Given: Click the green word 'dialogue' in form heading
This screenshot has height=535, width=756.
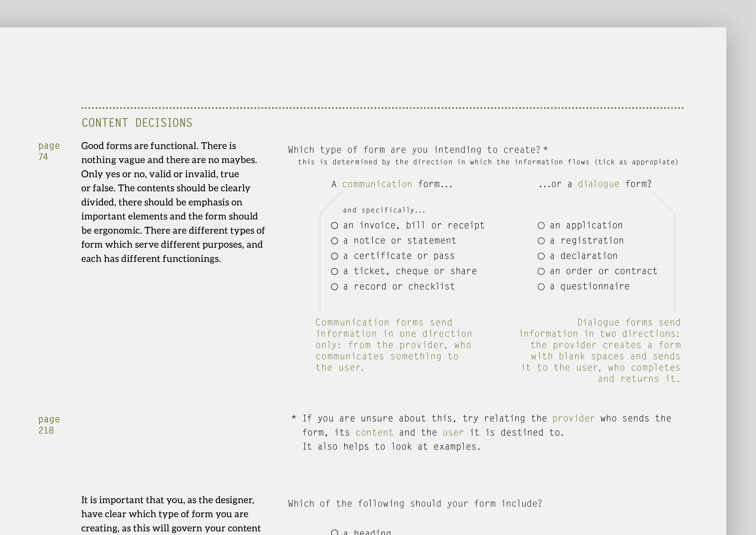Looking at the screenshot, I should (x=599, y=184).
